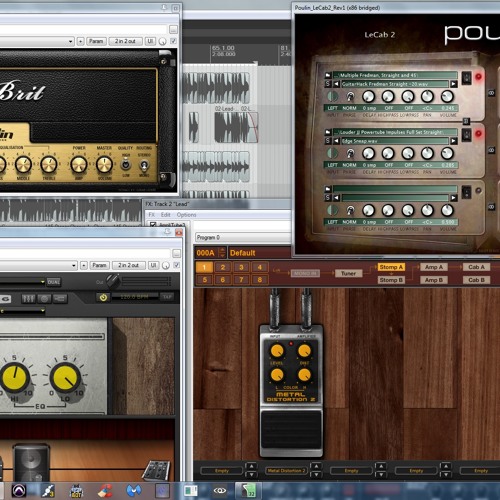
Task: Toggle bypass checkbox in Brit amp header
Action: (173, 41)
